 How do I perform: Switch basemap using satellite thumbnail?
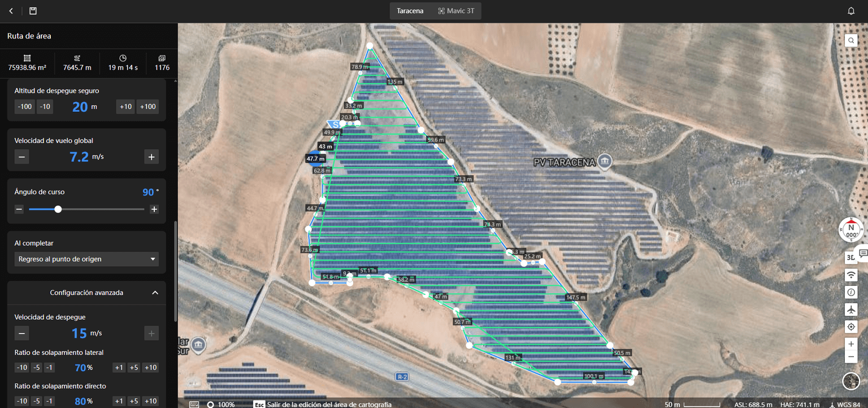click(851, 381)
